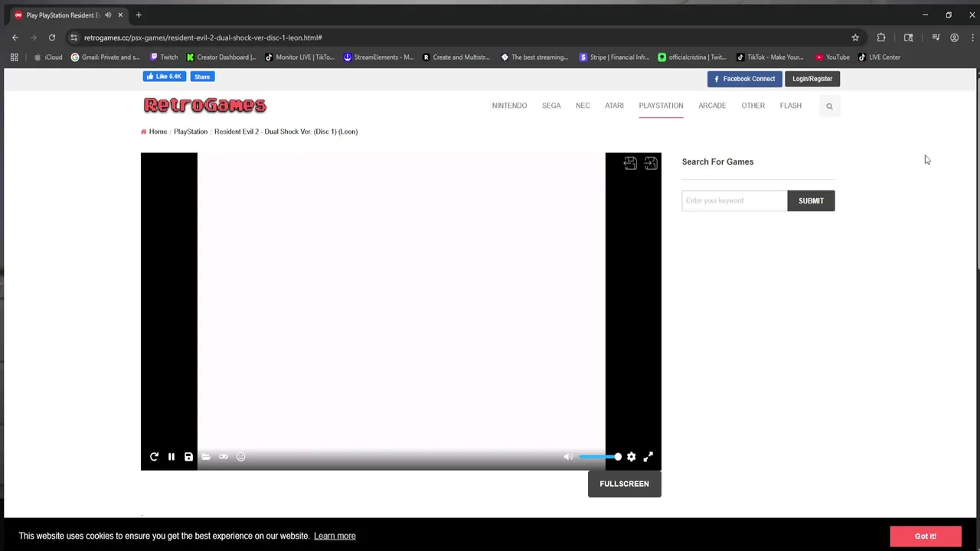Click the Facebook Like 6.4K button
The image size is (980, 551).
[x=165, y=77]
